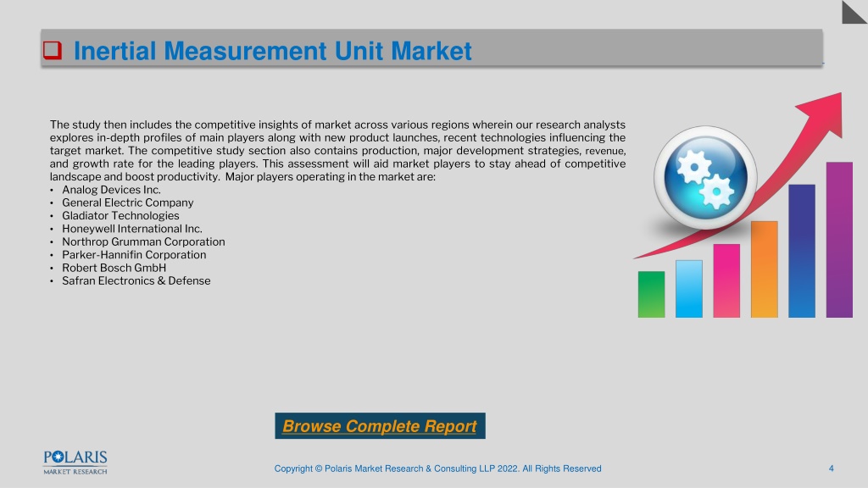Click the dark corner fold triangle
Image resolution: width=868 pixels, height=488 pixels.
(854, 12)
